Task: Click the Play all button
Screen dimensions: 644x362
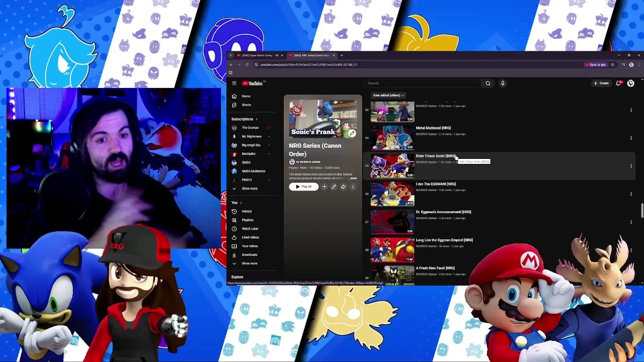Action: click(x=304, y=187)
